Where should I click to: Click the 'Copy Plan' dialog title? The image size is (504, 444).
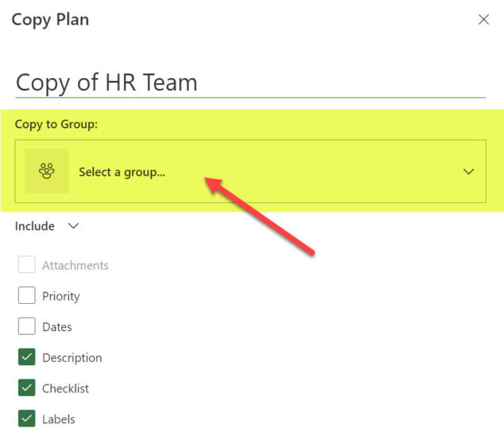click(x=50, y=20)
